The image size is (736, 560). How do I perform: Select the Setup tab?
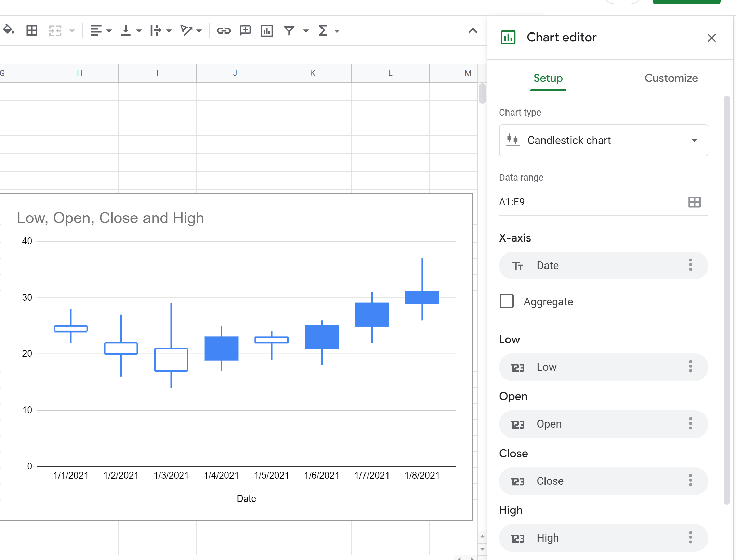tap(548, 78)
